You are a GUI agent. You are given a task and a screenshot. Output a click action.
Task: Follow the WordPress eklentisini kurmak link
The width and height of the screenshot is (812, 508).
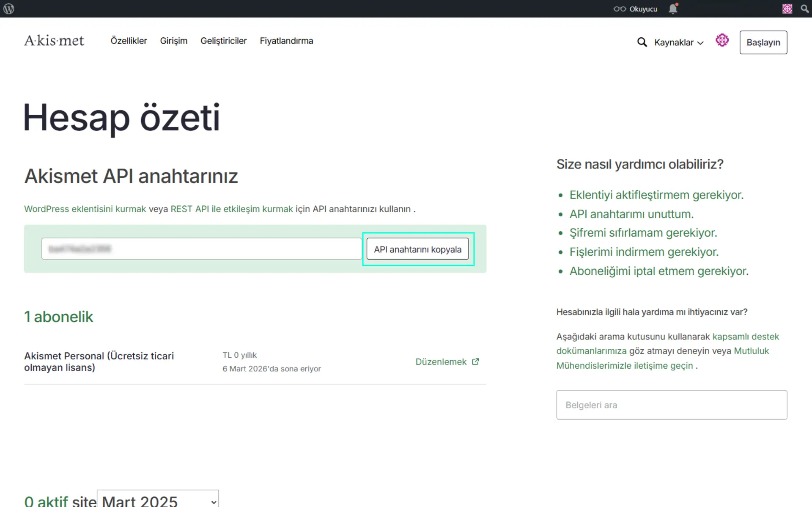[x=85, y=209]
